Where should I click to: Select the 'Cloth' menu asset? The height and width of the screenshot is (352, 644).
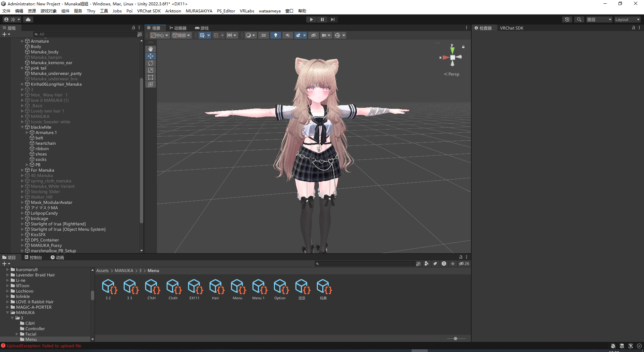click(x=173, y=289)
